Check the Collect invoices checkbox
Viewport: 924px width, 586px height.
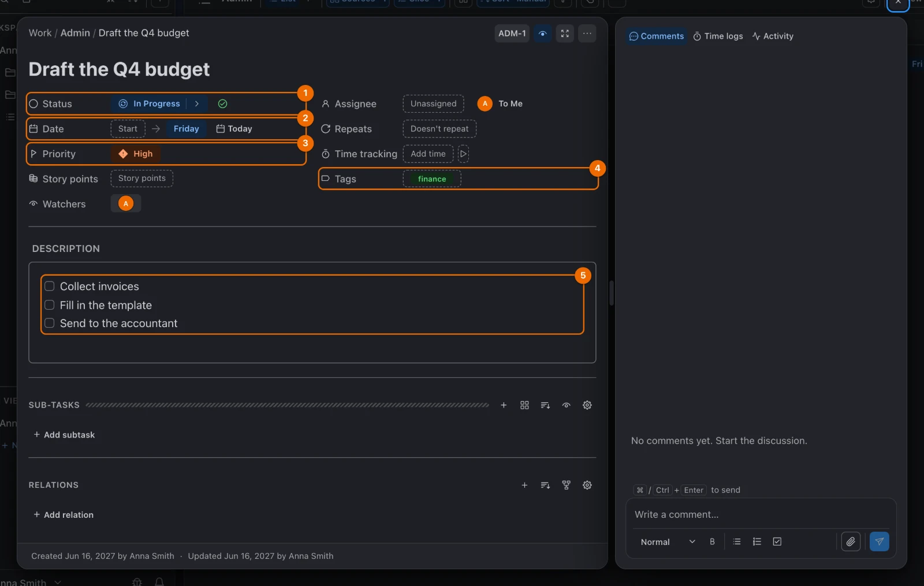50,286
